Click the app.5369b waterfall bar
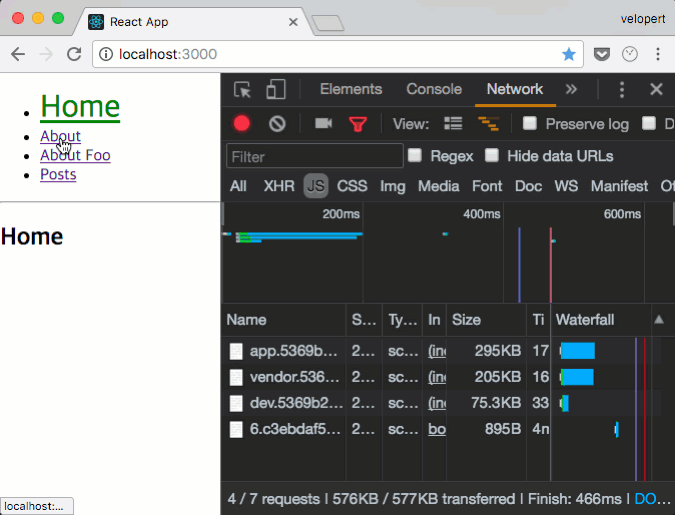675x515 pixels. click(578, 351)
